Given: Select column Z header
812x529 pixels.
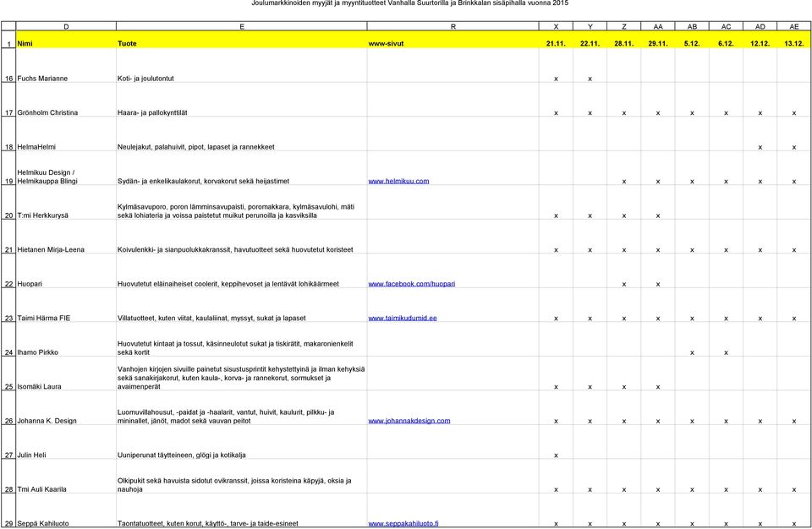Looking at the screenshot, I should [x=624, y=26].
